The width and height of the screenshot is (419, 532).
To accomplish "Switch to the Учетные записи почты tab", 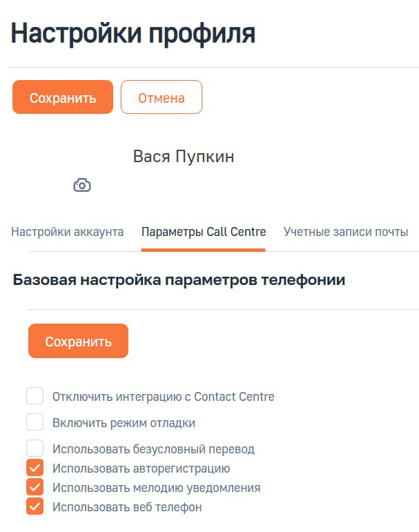I will (346, 232).
